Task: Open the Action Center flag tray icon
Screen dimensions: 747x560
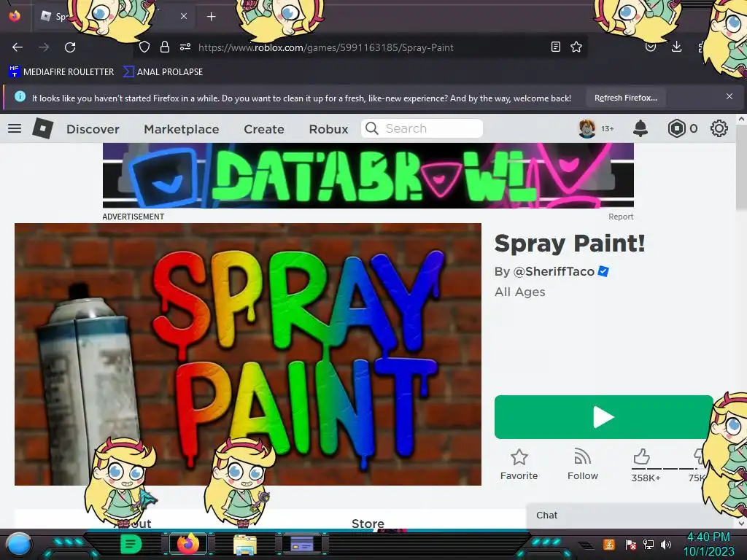Action: pyautogui.click(x=631, y=544)
